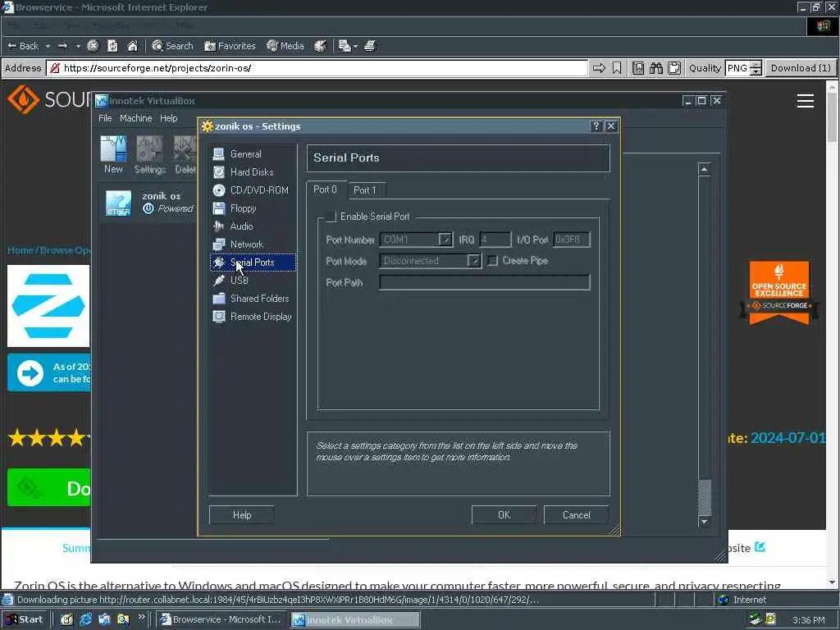Image resolution: width=840 pixels, height=630 pixels.
Task: Open the VirtualBox Machine menu
Action: click(x=135, y=118)
